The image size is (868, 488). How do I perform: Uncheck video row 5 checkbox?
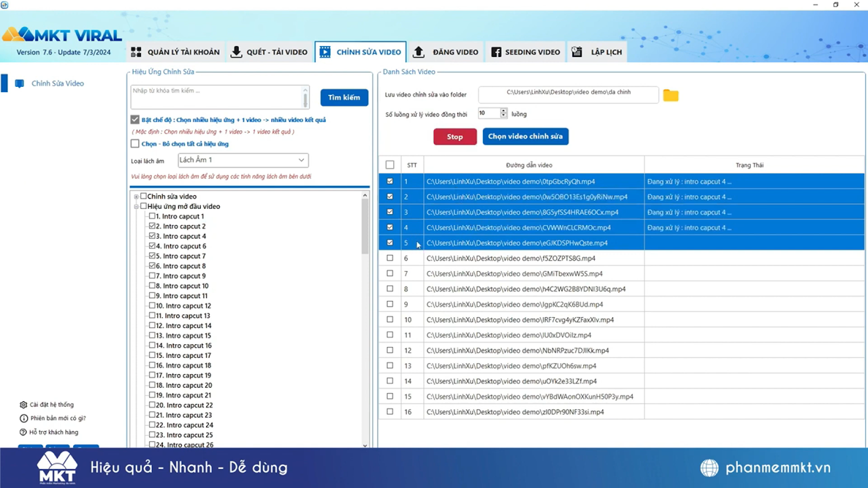click(390, 242)
